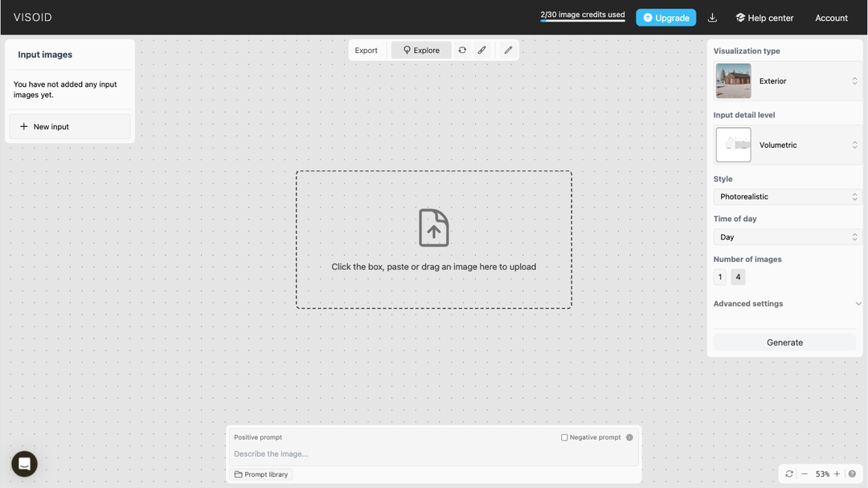Screen dimensions: 868x488
Task: Expand the Advanced settings section
Action: (786, 303)
